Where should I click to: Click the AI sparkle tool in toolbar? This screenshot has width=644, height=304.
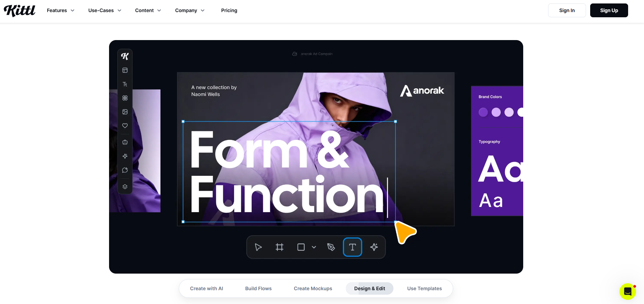[374, 247]
